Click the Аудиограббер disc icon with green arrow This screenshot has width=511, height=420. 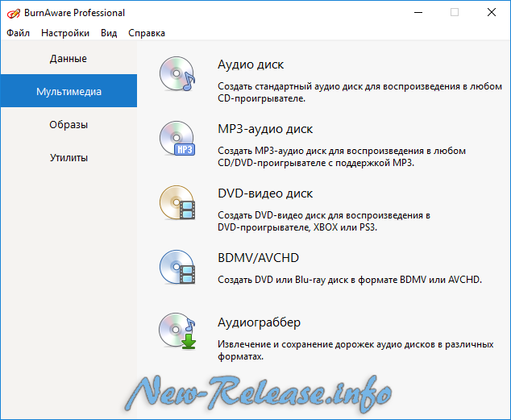(177, 331)
